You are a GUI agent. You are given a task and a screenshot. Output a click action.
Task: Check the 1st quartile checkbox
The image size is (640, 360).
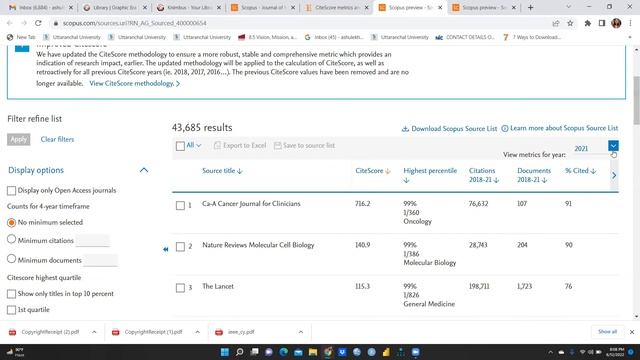point(11,310)
